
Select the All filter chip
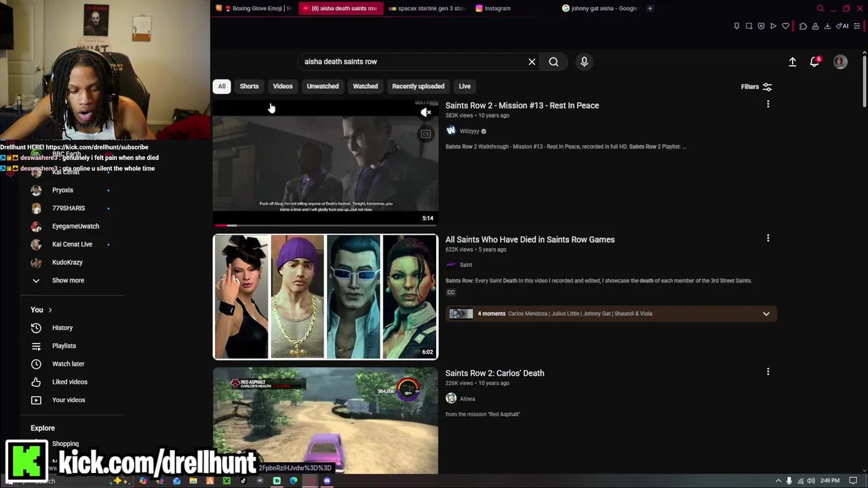coord(222,86)
